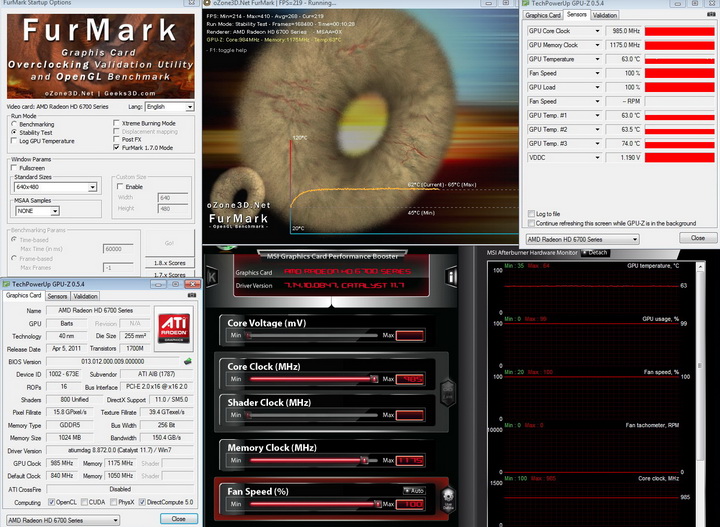Click the Max Time (in ms) field
This screenshot has width=720, height=527.
pyautogui.click(x=118, y=249)
